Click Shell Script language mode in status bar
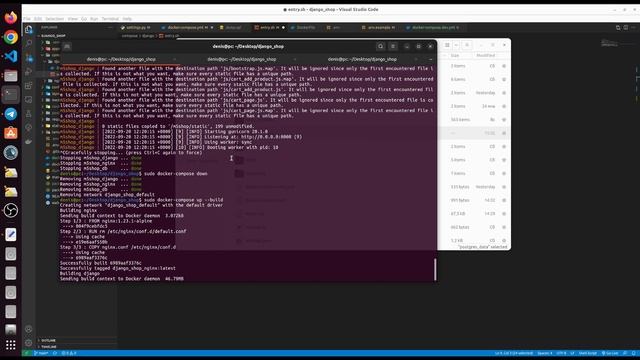 pyautogui.click(x=588, y=353)
